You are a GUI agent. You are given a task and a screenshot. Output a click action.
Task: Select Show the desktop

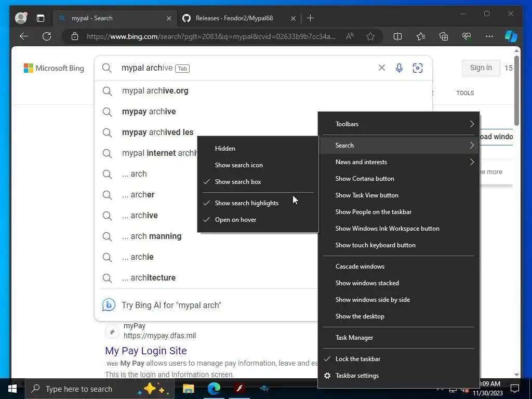pyautogui.click(x=398, y=316)
